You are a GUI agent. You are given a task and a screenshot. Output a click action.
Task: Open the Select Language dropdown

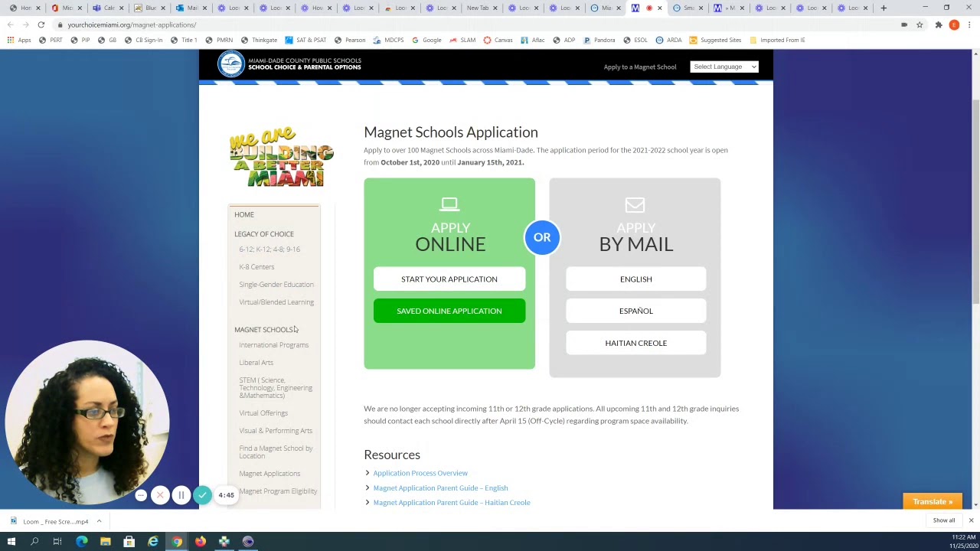tap(724, 67)
